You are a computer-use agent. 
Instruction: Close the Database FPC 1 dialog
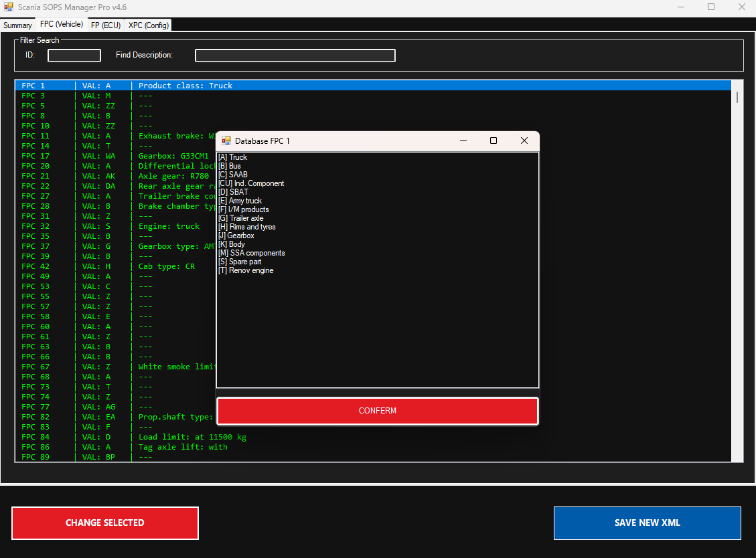pyautogui.click(x=524, y=141)
